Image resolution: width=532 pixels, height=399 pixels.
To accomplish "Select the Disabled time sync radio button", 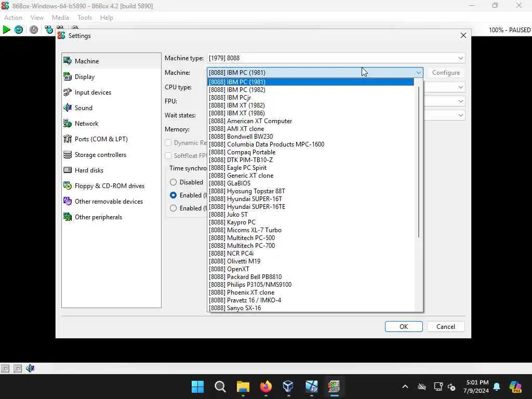I will (173, 182).
